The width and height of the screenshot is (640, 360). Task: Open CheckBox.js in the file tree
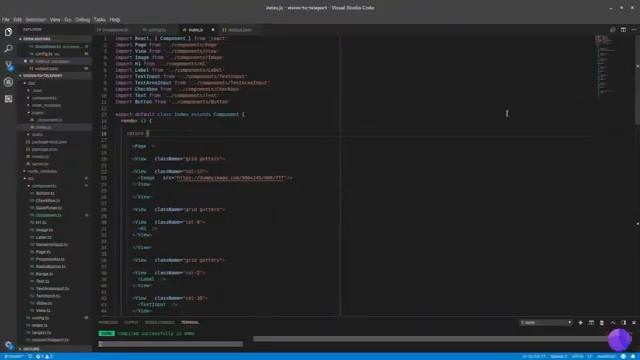pos(48,200)
